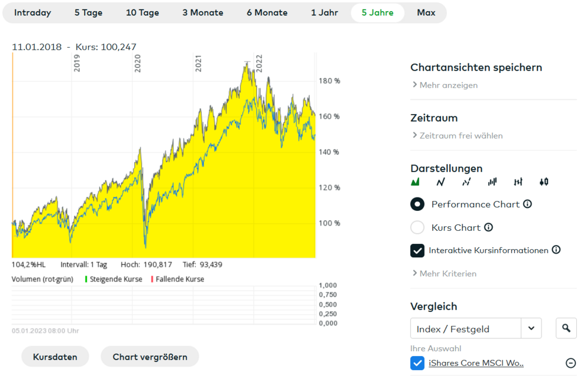
Task: Toggle Interaktive Kursinformationen checkbox
Action: (x=417, y=250)
